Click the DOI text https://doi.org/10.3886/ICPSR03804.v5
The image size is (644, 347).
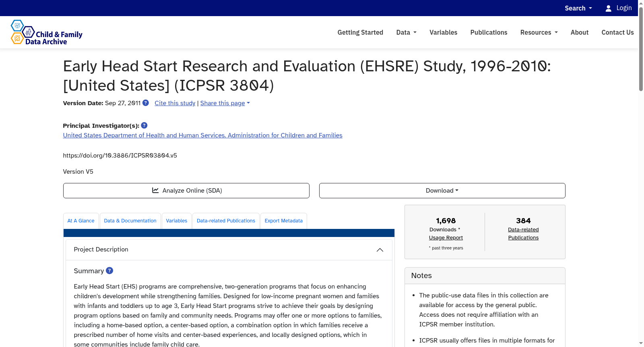click(x=120, y=156)
